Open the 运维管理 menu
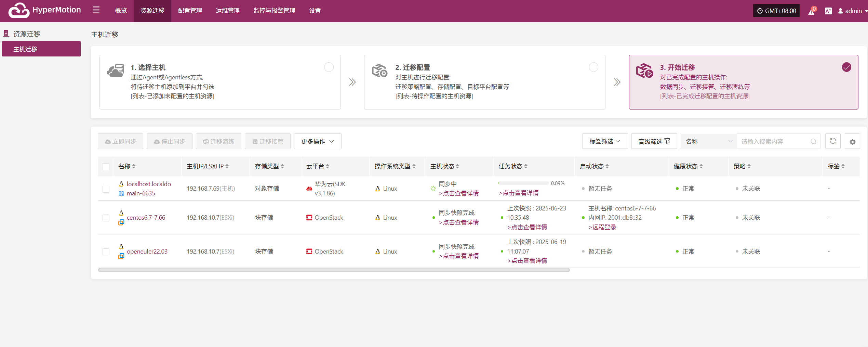868x347 pixels. [228, 11]
